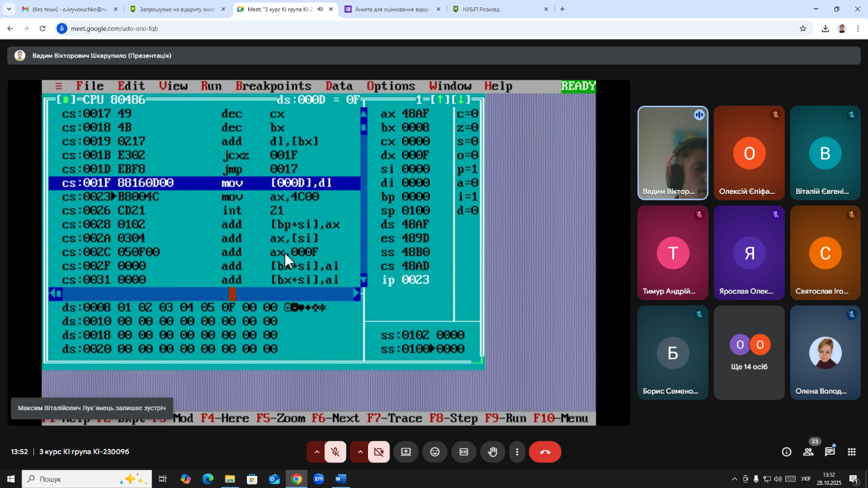Open the Meet activities grid icon
This screenshot has height=488, width=868.
coord(852,452)
